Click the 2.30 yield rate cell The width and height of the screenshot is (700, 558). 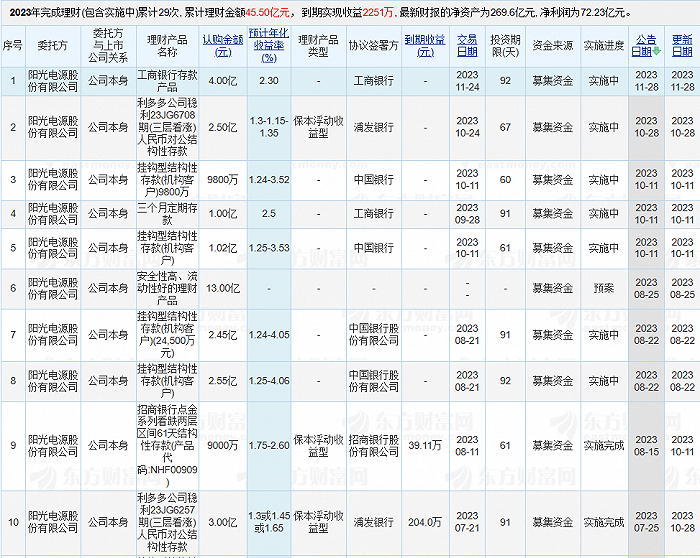tap(269, 81)
